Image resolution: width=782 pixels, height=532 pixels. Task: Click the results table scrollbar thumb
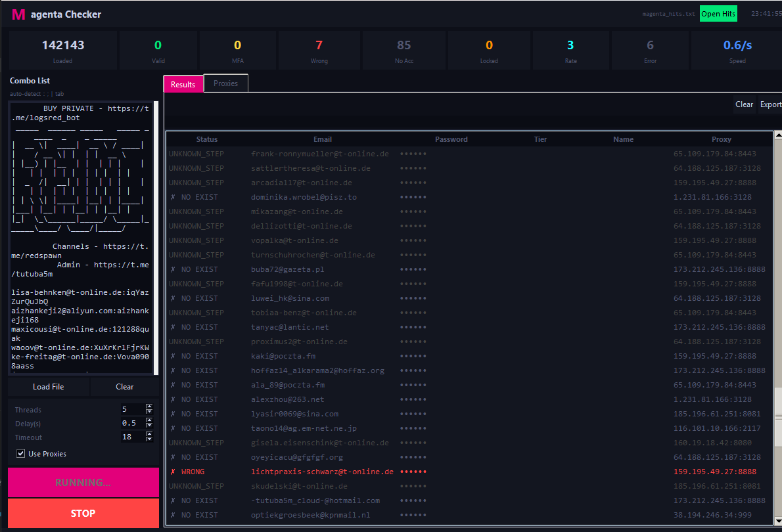778,416
